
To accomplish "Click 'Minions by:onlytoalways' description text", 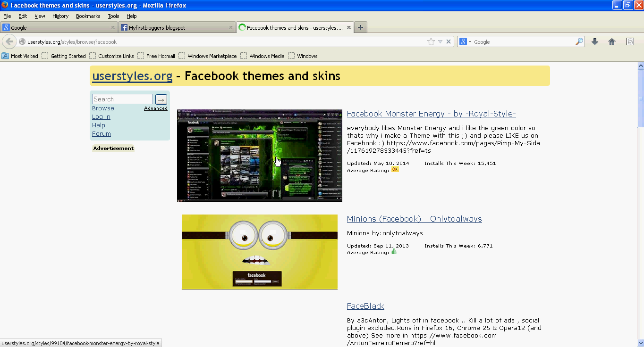I will (x=385, y=233).
